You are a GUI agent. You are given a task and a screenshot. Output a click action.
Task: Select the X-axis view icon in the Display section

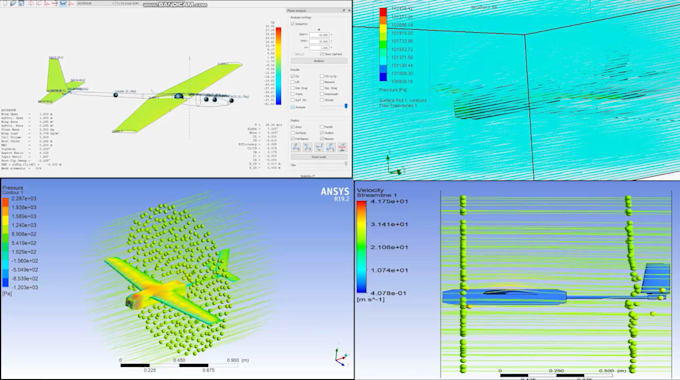point(296,147)
